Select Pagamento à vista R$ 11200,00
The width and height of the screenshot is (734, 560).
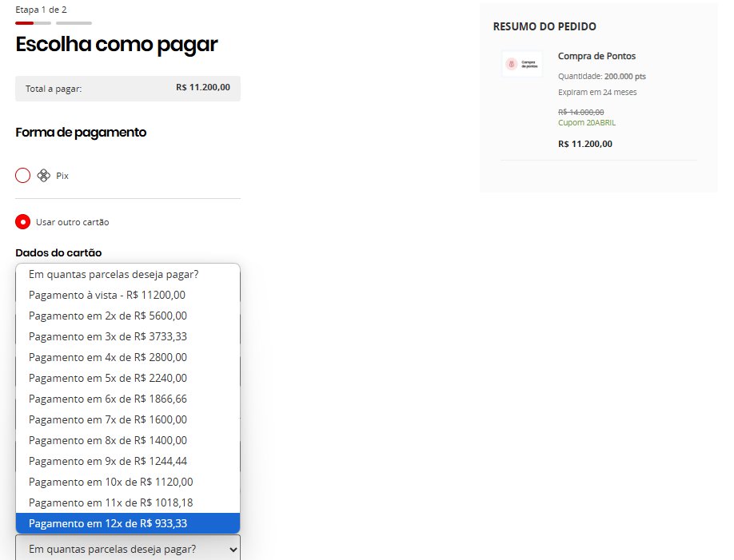128,295
